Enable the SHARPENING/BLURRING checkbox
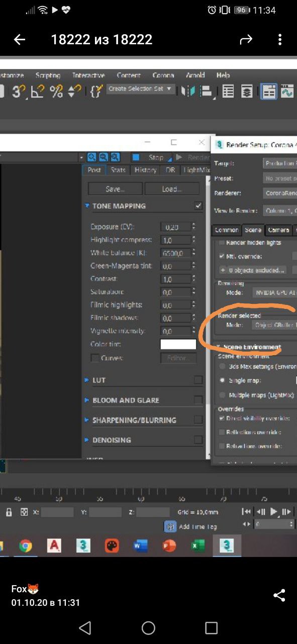The height and width of the screenshot is (644, 297). [x=199, y=420]
